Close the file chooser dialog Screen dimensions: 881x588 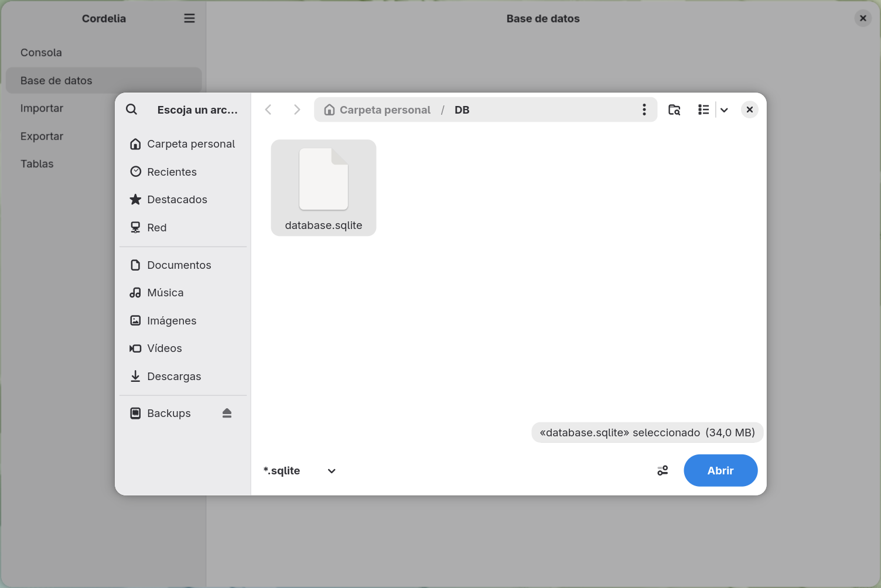click(x=750, y=110)
